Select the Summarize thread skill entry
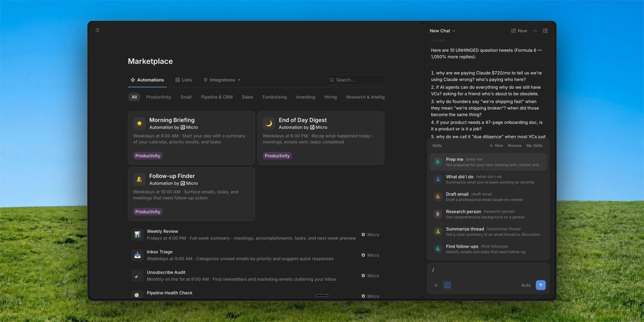Image resolution: width=644 pixels, height=322 pixels. (488, 232)
